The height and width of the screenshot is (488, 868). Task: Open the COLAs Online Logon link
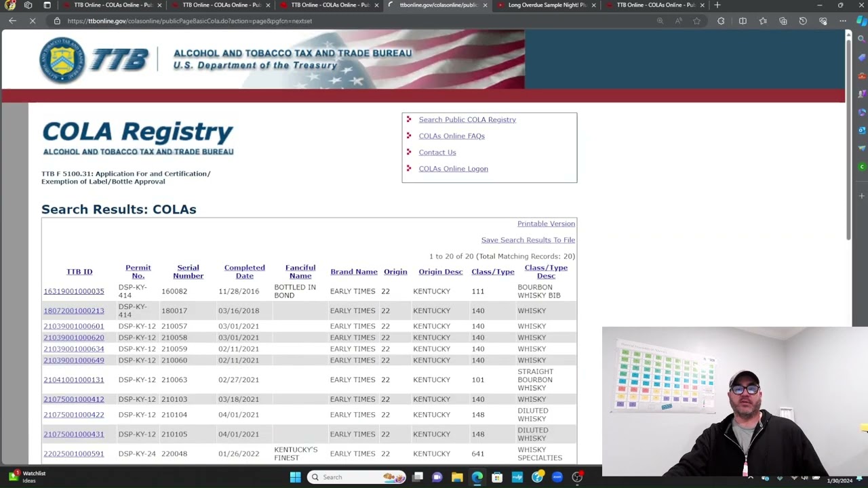(x=453, y=169)
